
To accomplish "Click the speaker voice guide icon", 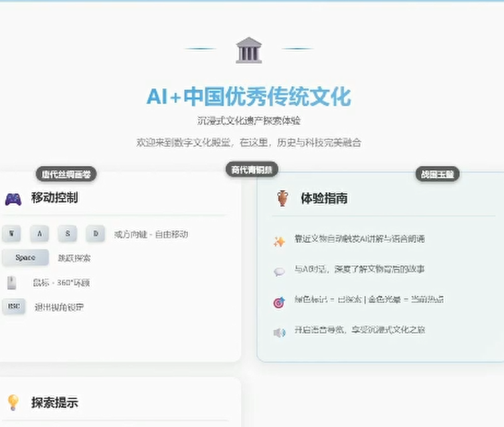I will 279,332.
